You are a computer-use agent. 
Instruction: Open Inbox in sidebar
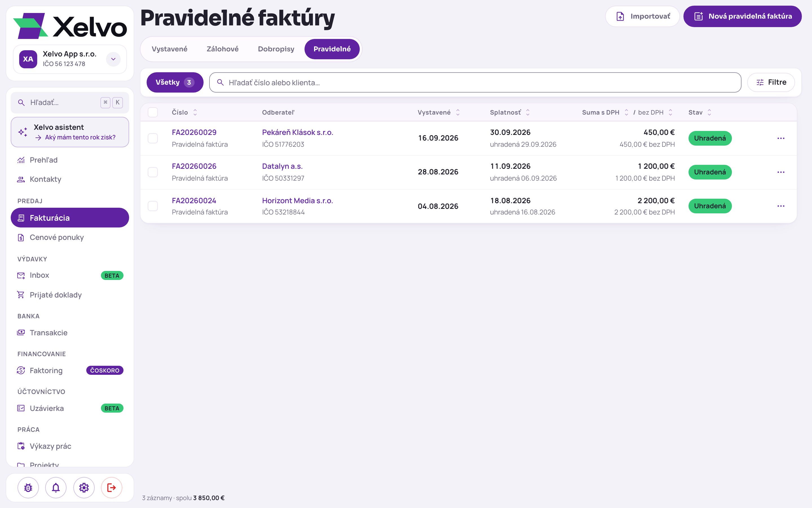click(70, 275)
